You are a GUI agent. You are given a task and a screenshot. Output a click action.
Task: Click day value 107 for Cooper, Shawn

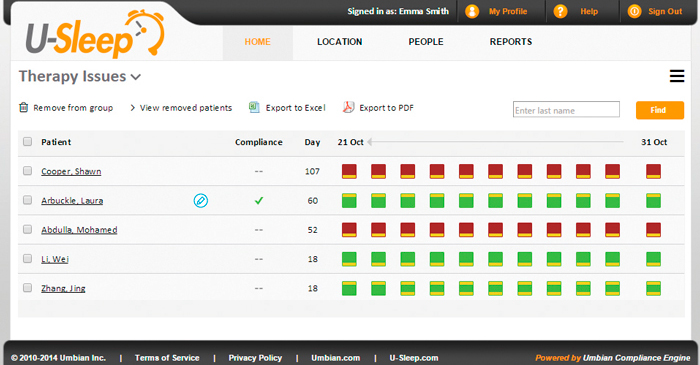pos(312,171)
